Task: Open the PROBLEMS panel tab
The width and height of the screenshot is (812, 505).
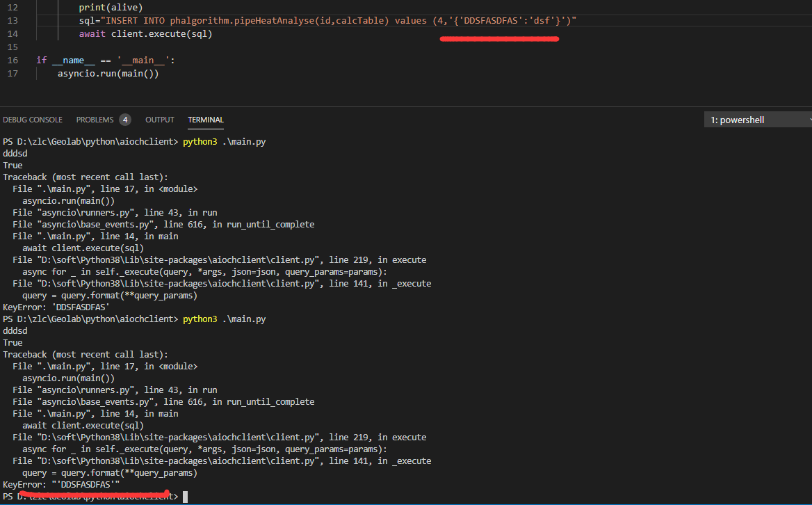Action: (95, 120)
